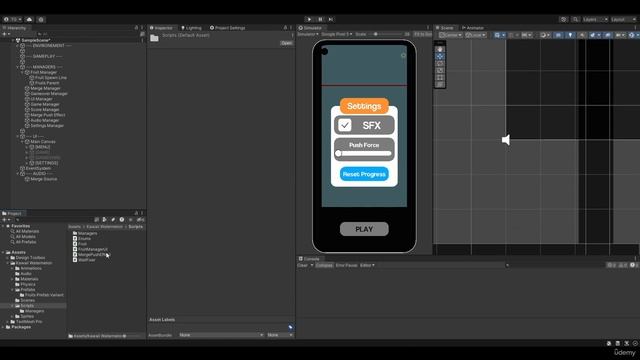The height and width of the screenshot is (360, 640).
Task: Collapse the Fruit Manager hierarchy item
Action: 22,72
